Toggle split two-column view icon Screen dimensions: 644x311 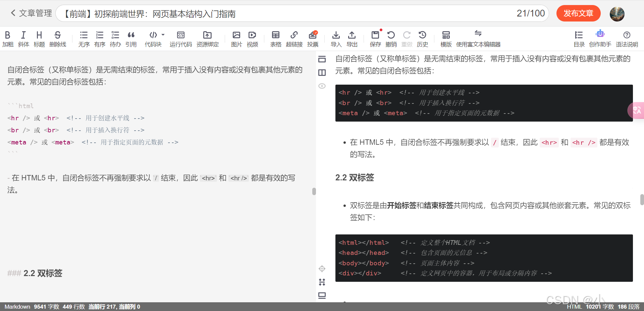coord(322,73)
